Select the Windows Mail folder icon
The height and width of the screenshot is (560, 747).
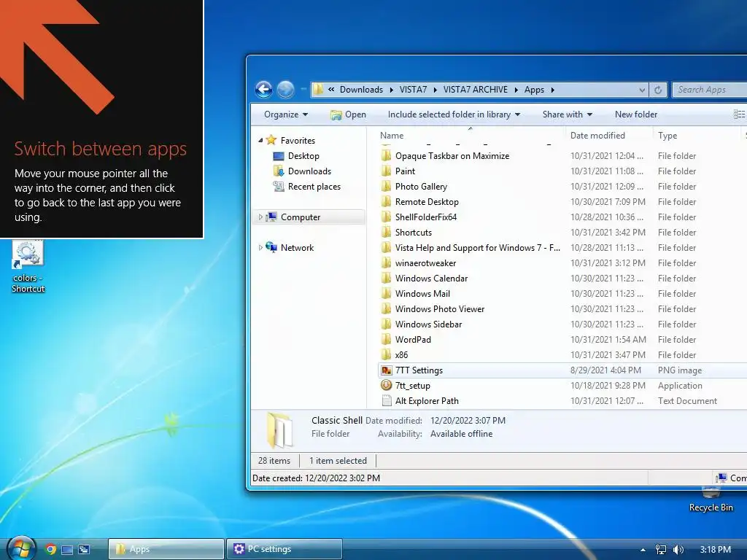pyautogui.click(x=387, y=293)
